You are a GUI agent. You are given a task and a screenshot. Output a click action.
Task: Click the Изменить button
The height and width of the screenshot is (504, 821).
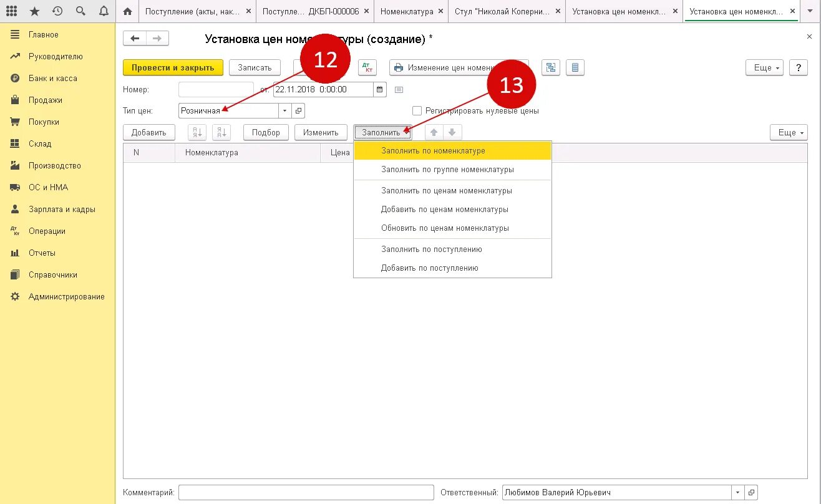(x=321, y=132)
